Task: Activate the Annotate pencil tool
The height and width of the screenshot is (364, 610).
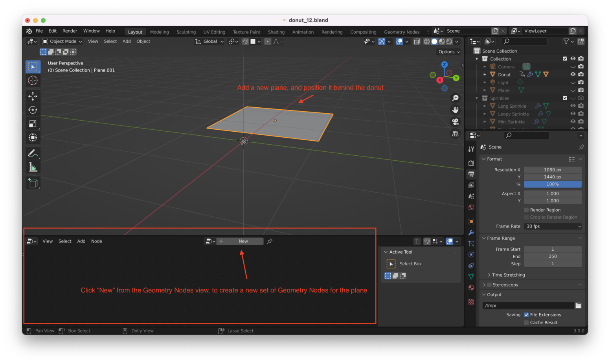Action: 33,153
